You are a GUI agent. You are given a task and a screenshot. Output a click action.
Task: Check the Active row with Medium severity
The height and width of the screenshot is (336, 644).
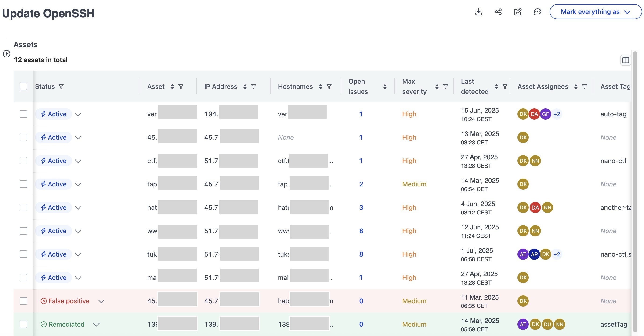pos(23,184)
